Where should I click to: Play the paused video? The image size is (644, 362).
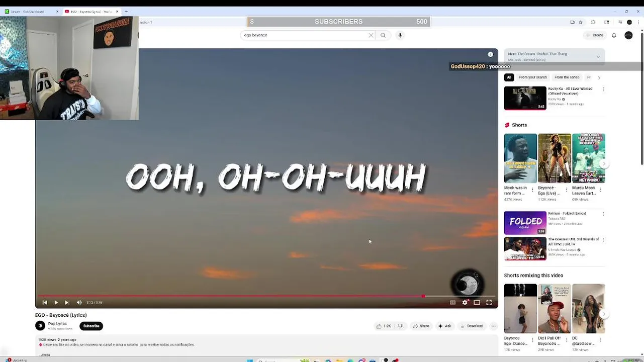56,303
